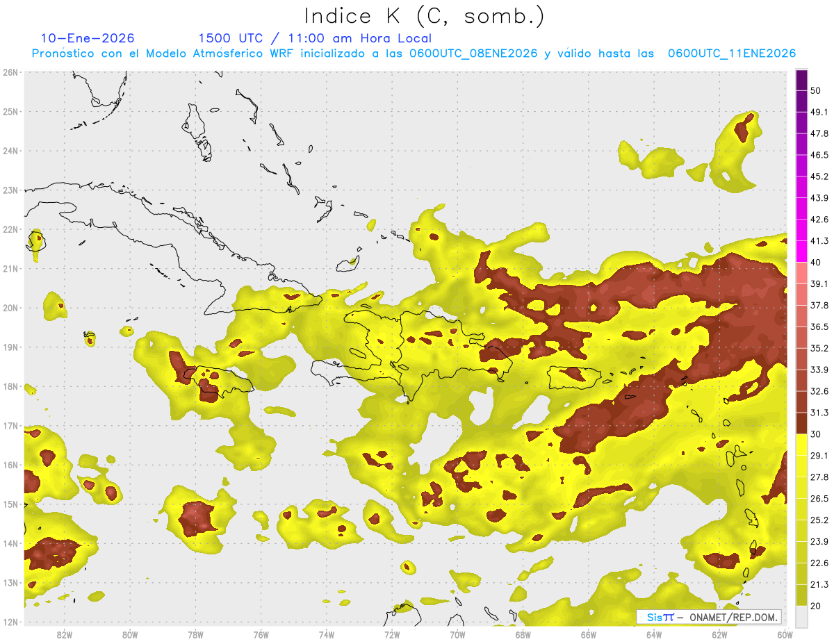Click the '33.9' colorbar label

(x=819, y=370)
